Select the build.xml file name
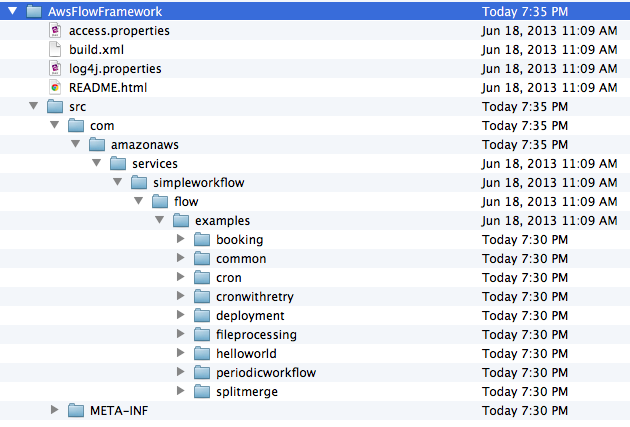The image size is (630, 427). click(x=96, y=49)
